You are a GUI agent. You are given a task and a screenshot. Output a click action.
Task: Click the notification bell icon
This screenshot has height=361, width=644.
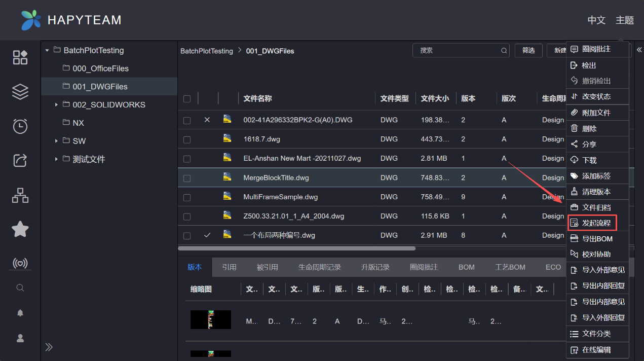pyautogui.click(x=20, y=313)
